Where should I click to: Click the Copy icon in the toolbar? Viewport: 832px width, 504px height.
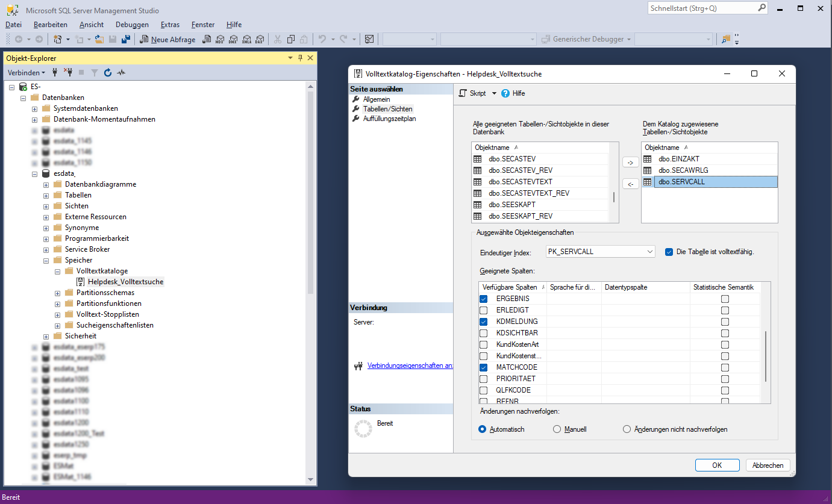click(291, 39)
